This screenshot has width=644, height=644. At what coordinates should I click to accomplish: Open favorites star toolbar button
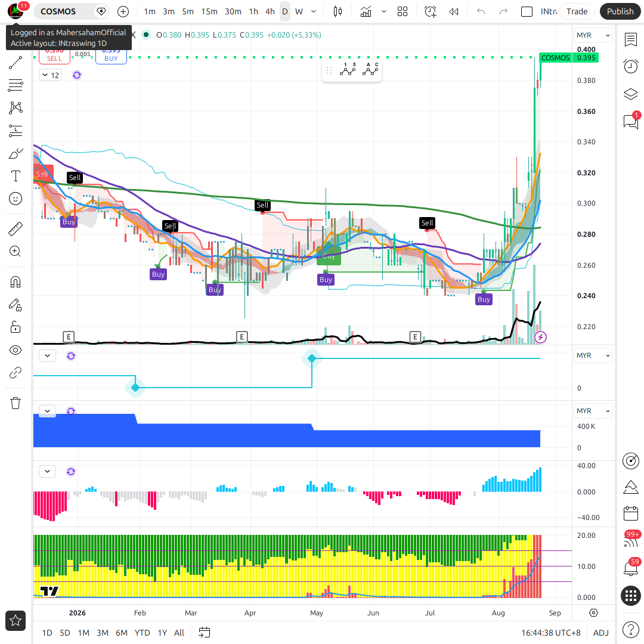[15, 621]
